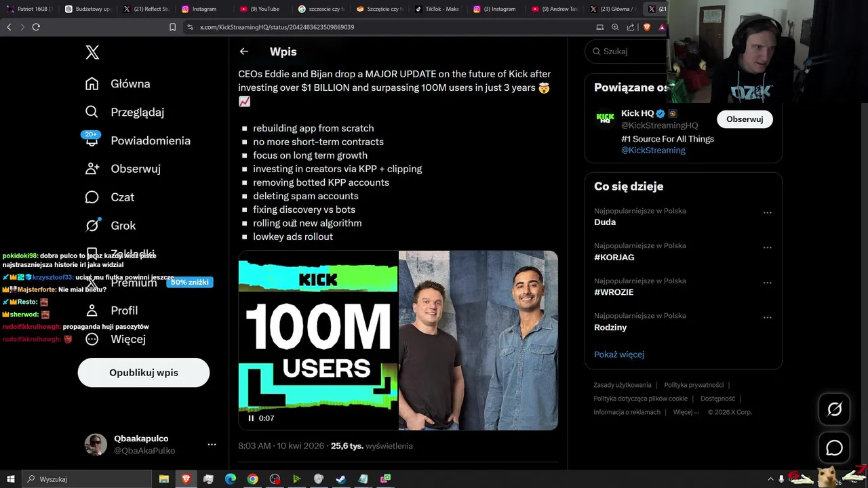Click Szukaj search field on X

pos(627,52)
